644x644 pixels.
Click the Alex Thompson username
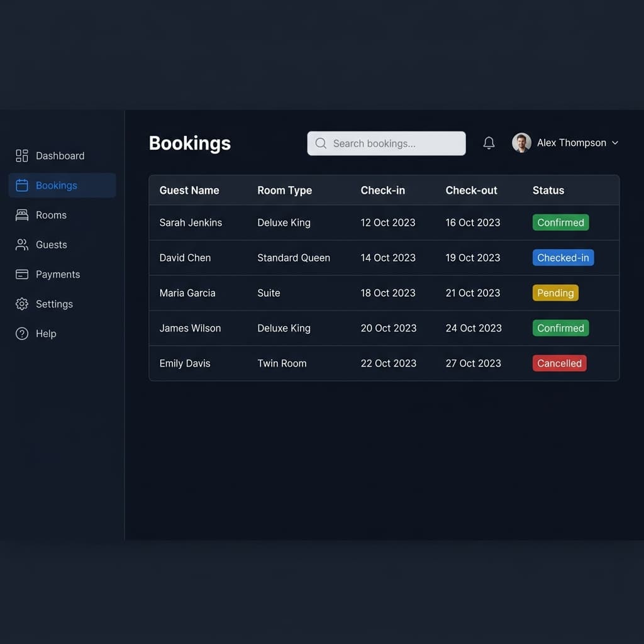(571, 143)
